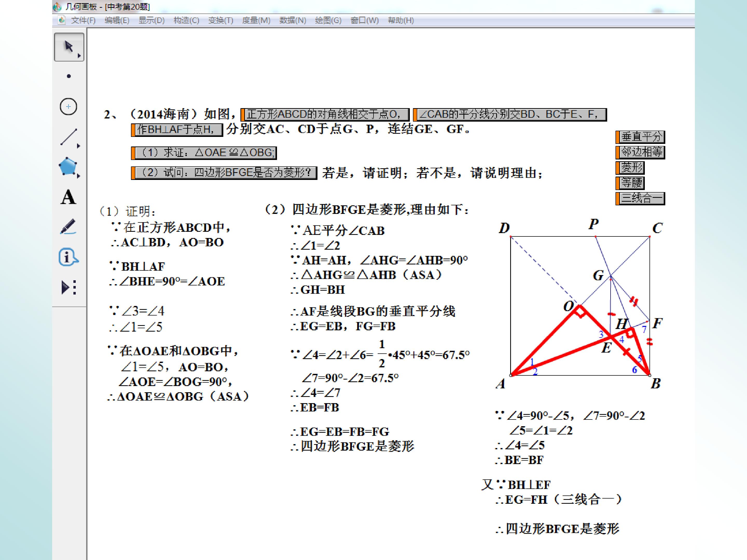Select the Text tool labeled A
The height and width of the screenshot is (560, 747).
pos(68,197)
